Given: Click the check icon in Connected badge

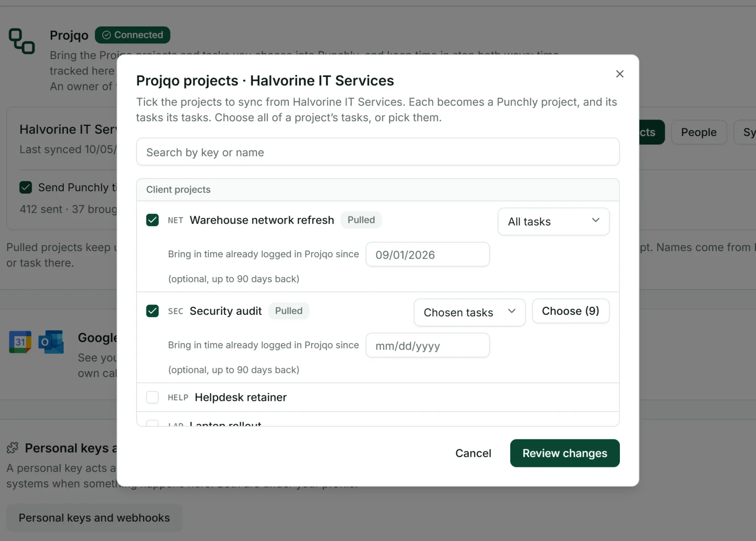Looking at the screenshot, I should (106, 35).
